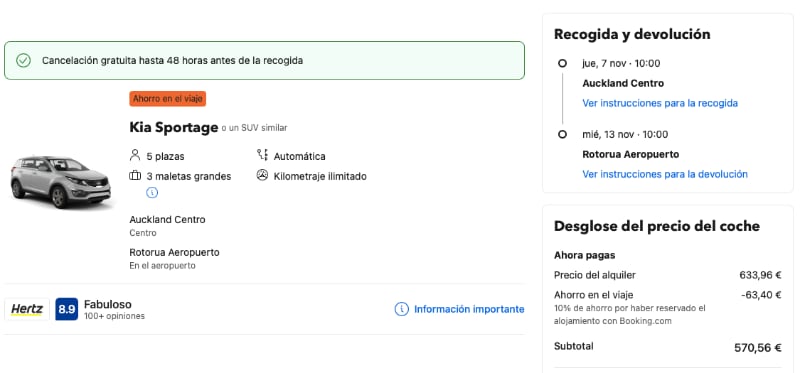Click '100+ opiniones' text
The width and height of the screenshot is (800, 373).
pyautogui.click(x=114, y=316)
